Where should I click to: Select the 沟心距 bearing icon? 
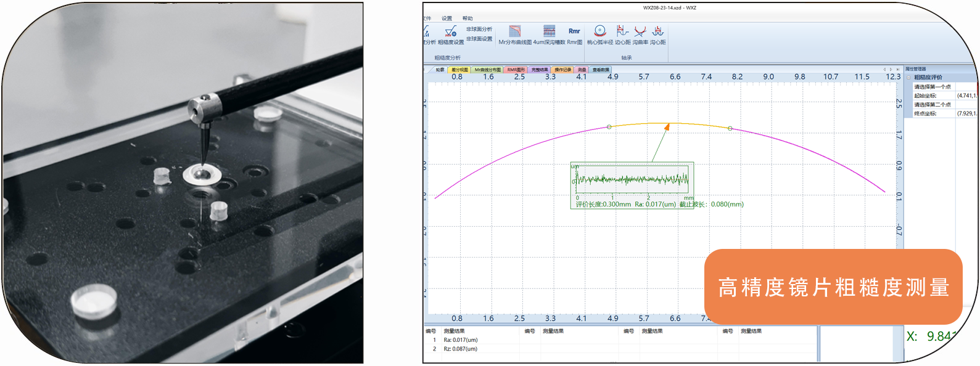click(x=657, y=35)
